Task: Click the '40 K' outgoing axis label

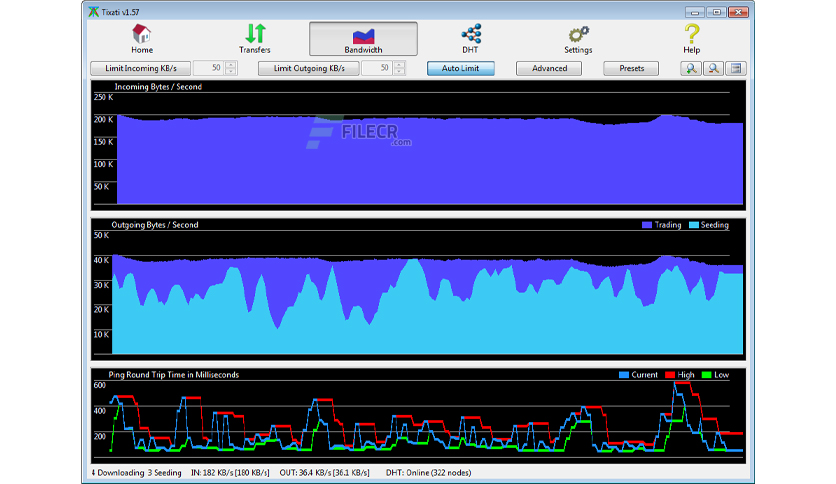Action: (101, 260)
